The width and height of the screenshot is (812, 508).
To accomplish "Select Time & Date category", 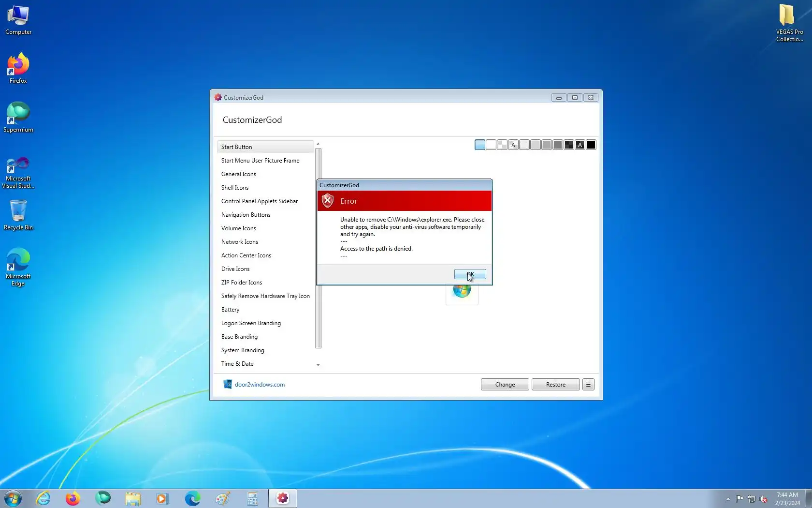I will (x=265, y=364).
